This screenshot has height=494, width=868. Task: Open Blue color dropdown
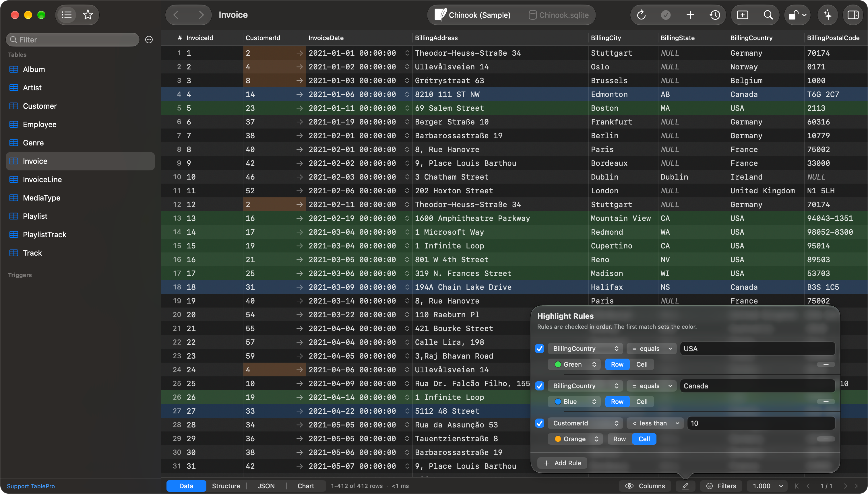point(574,402)
